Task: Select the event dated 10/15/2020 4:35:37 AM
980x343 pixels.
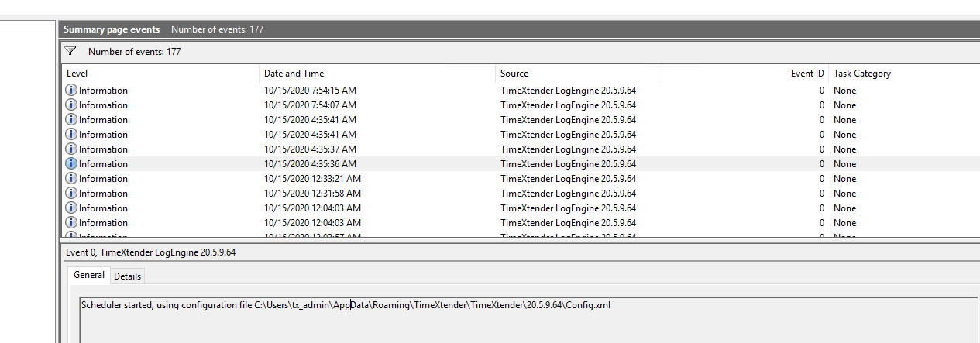Action: (x=521, y=149)
